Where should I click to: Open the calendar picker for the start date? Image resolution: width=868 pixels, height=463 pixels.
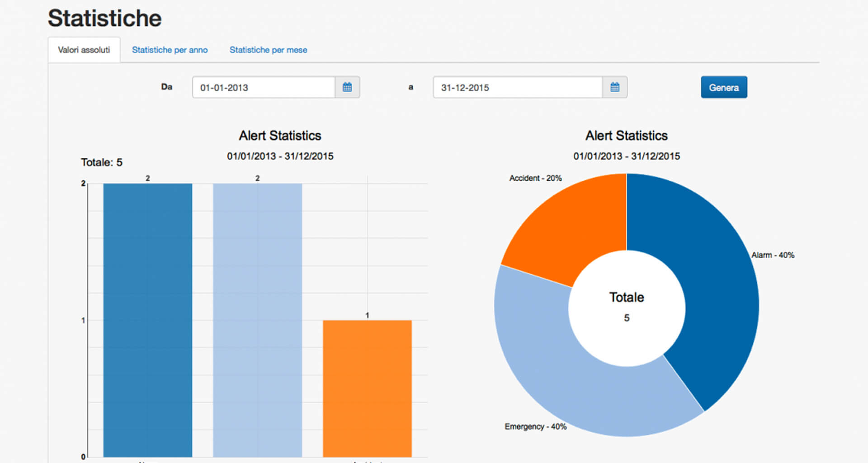pyautogui.click(x=347, y=87)
